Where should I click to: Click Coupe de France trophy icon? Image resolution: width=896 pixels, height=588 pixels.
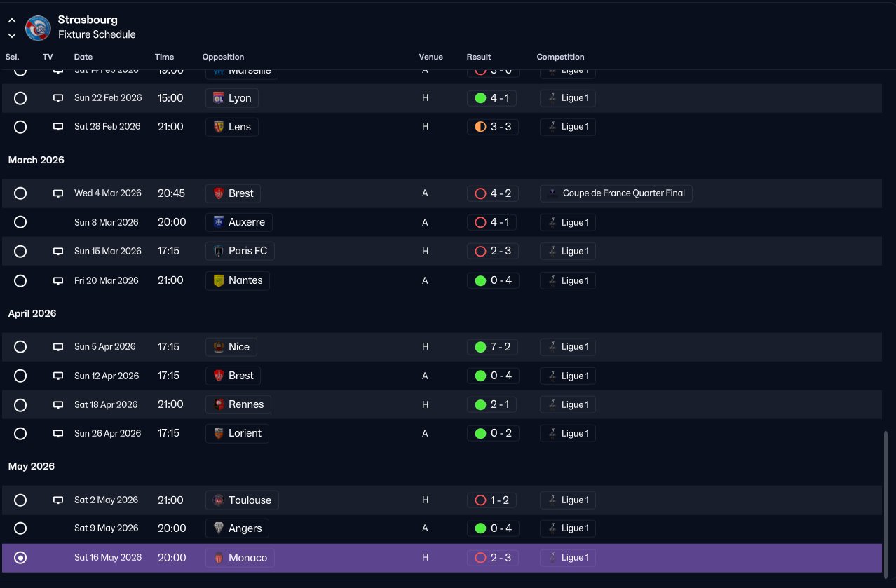point(553,193)
